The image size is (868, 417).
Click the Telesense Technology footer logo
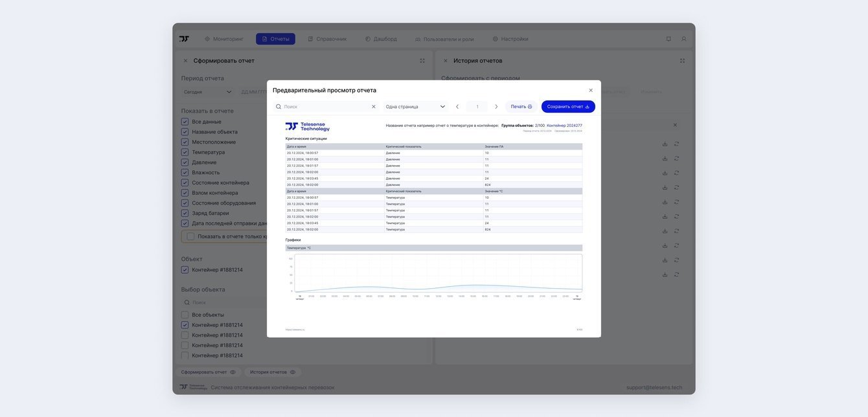(x=193, y=387)
